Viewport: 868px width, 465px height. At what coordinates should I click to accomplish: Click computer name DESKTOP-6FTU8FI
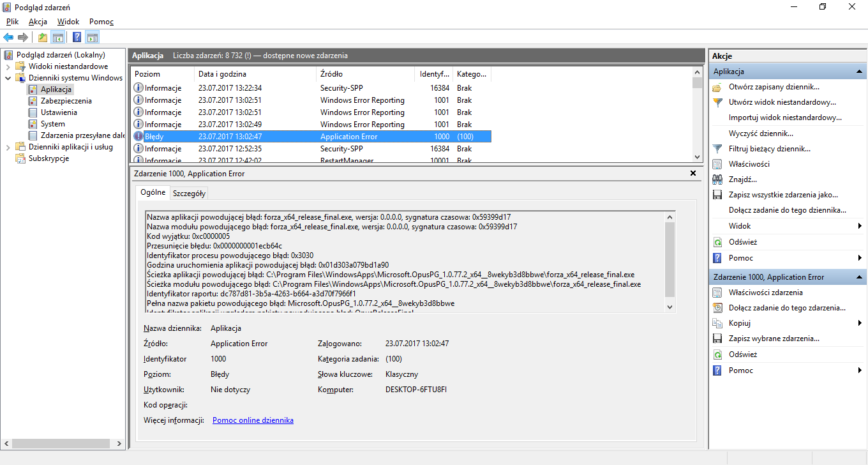416,390
